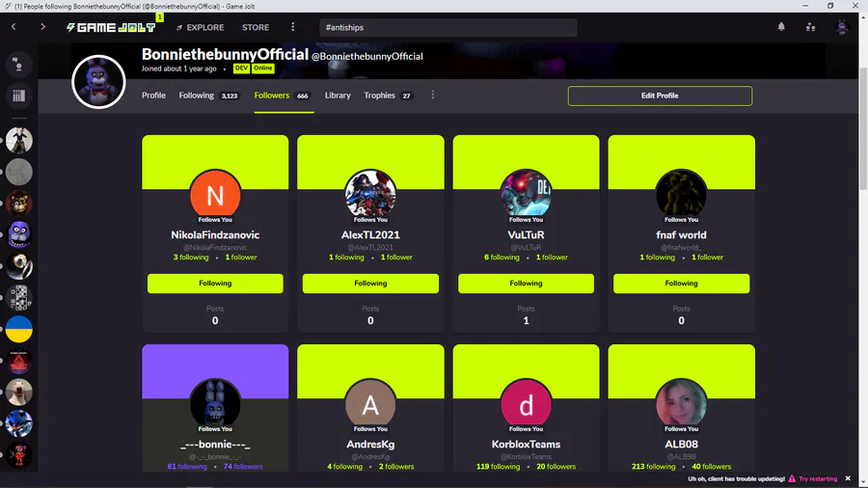Go back using the left arrow
Viewport: 868px width, 488px height.
[x=14, y=27]
